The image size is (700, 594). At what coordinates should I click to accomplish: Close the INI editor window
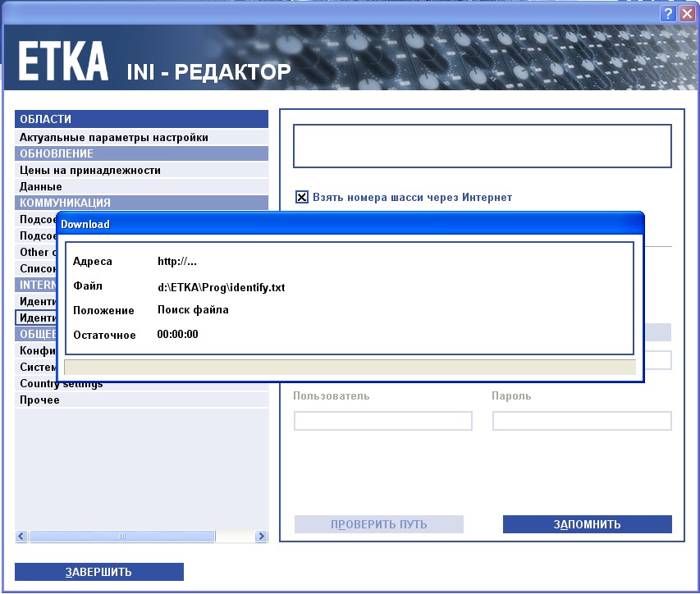pos(687,13)
